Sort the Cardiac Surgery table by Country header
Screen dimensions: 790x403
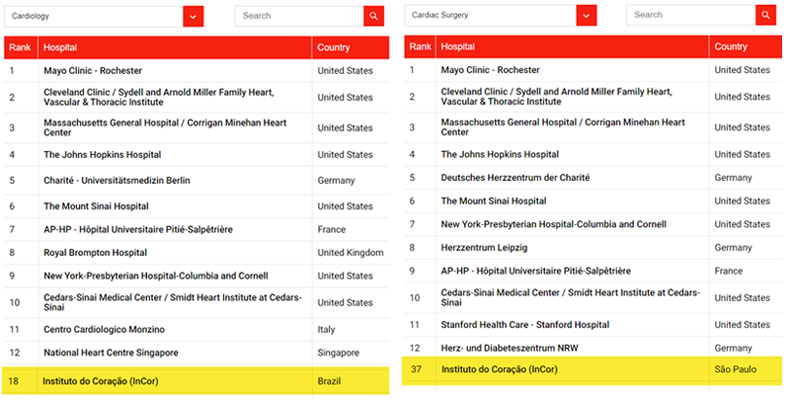point(746,46)
